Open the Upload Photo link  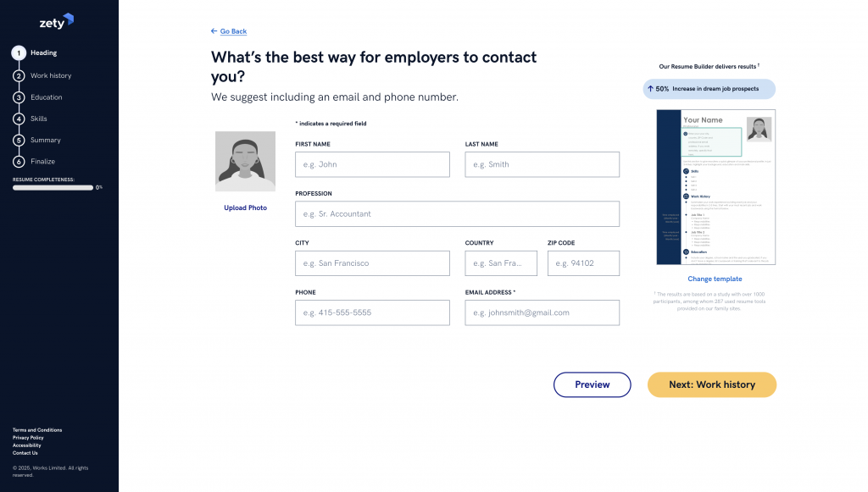tap(245, 207)
